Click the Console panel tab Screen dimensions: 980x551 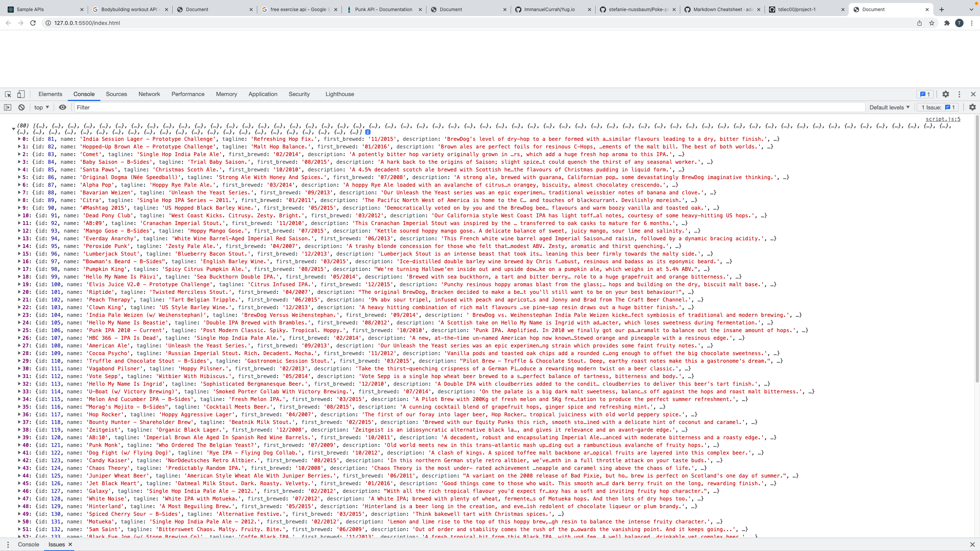[x=83, y=93]
